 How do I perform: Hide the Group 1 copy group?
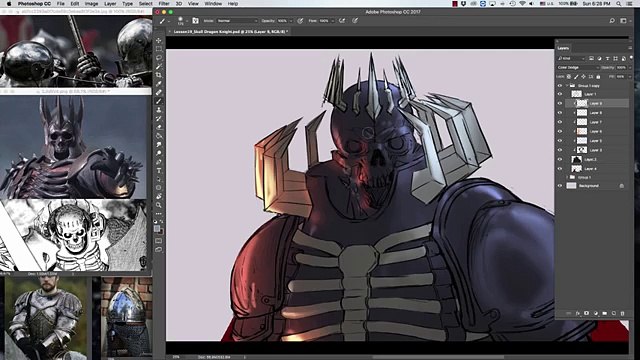click(560, 85)
